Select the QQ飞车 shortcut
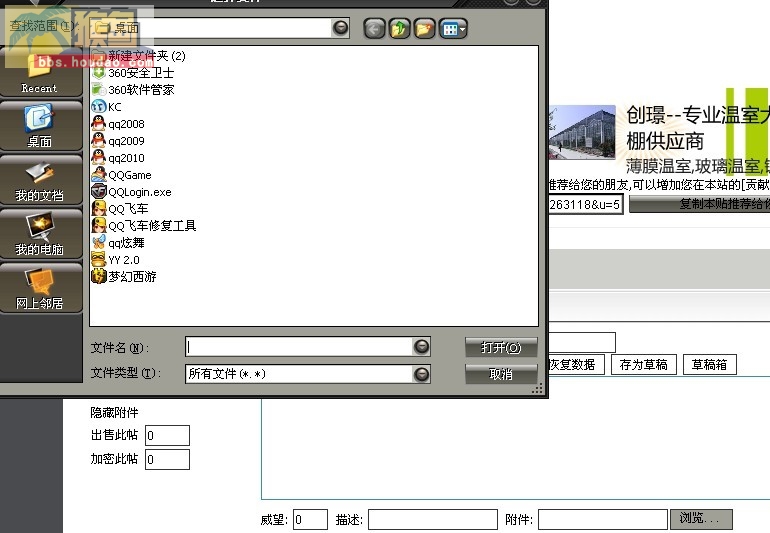The width and height of the screenshot is (770, 533). tap(120, 209)
